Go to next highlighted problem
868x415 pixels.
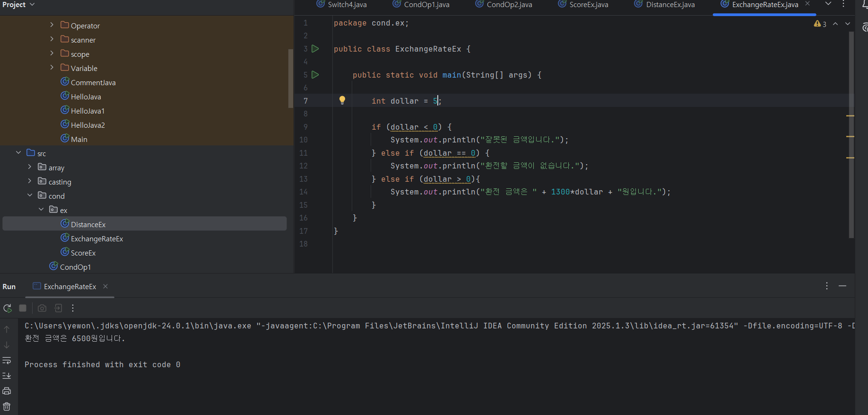pyautogui.click(x=848, y=24)
